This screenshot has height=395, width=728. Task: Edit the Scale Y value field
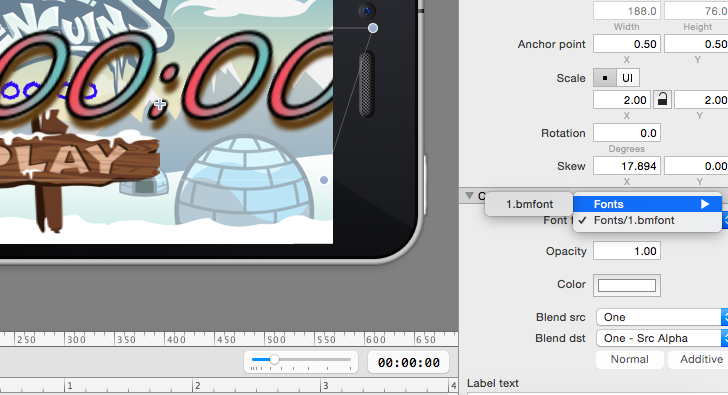pyautogui.click(x=701, y=100)
